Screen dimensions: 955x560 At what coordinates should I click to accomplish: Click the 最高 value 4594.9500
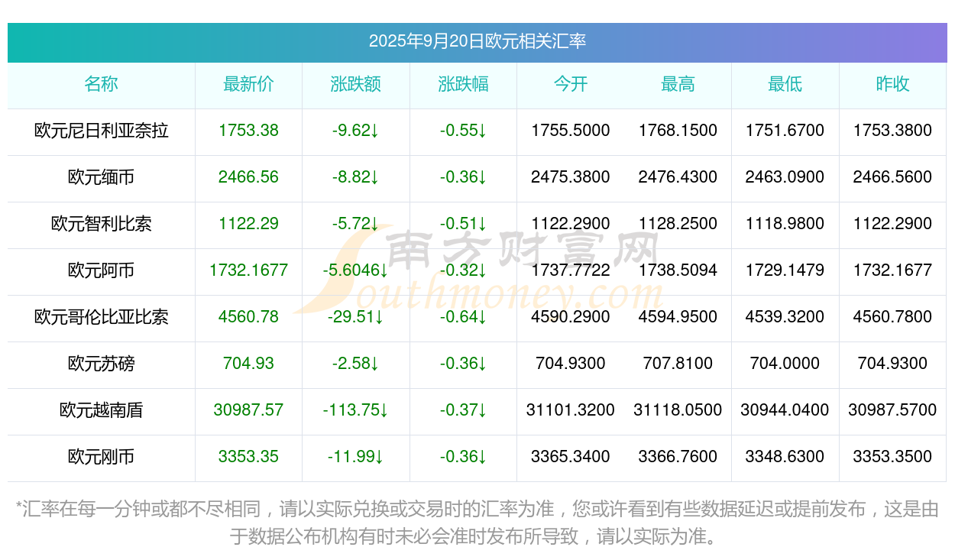(678, 317)
